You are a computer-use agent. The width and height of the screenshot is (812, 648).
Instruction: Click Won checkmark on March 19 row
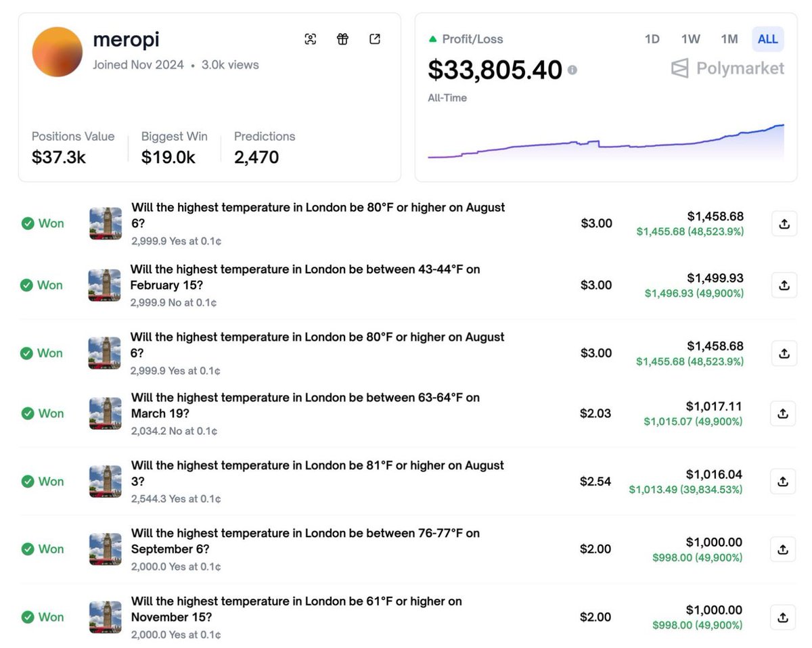pyautogui.click(x=28, y=413)
